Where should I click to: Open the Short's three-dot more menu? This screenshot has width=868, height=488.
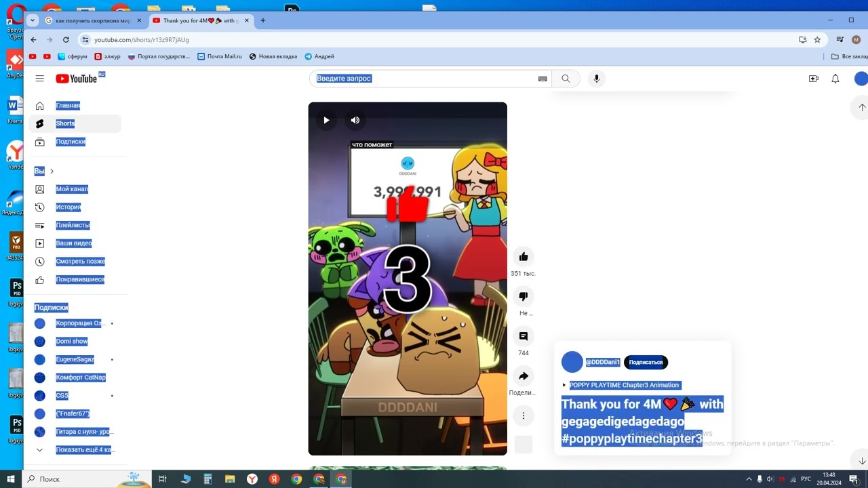(x=524, y=415)
